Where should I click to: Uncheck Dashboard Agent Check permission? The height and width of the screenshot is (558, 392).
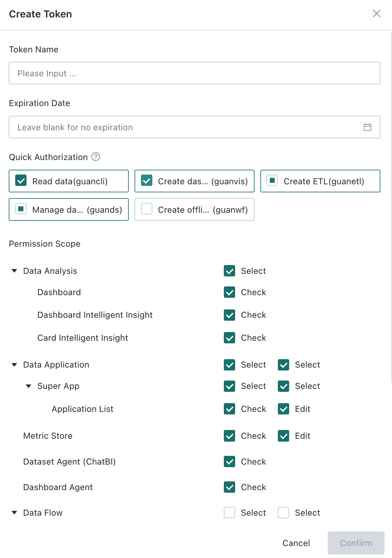pyautogui.click(x=230, y=487)
